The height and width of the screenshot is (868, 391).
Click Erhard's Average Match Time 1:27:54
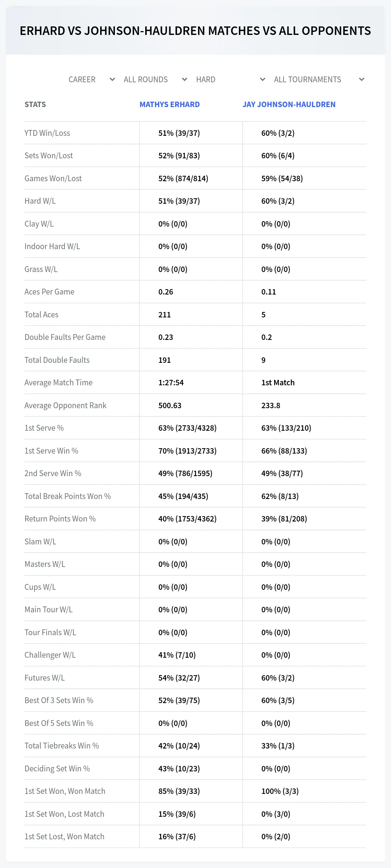(x=171, y=383)
